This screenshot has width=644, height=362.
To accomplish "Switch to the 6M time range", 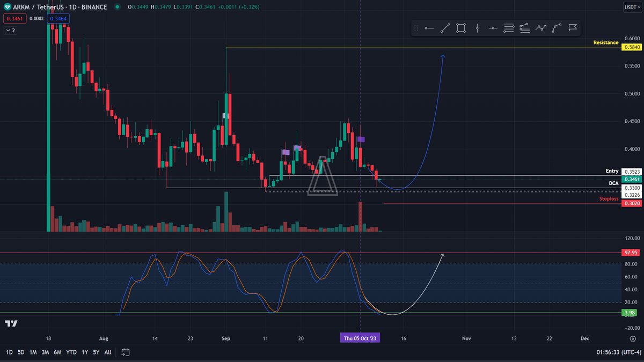I will click(57, 352).
